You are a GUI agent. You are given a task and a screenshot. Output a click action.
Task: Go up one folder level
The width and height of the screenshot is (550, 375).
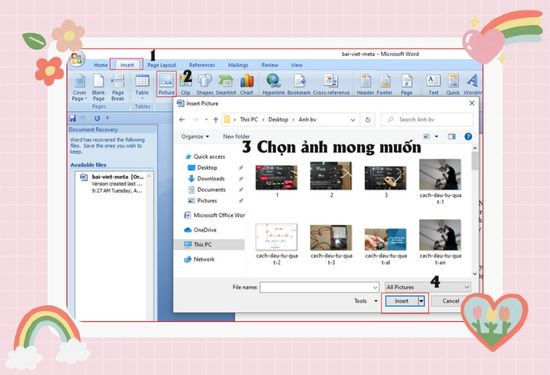click(216, 120)
